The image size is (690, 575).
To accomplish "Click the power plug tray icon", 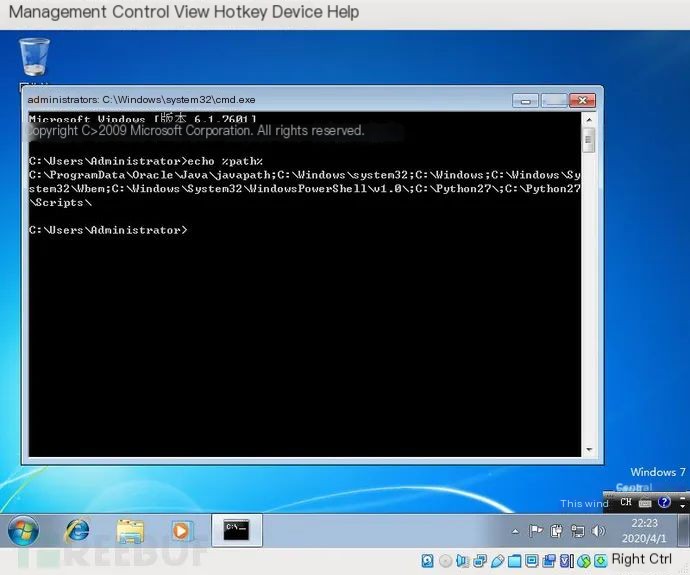I will pyautogui.click(x=556, y=531).
